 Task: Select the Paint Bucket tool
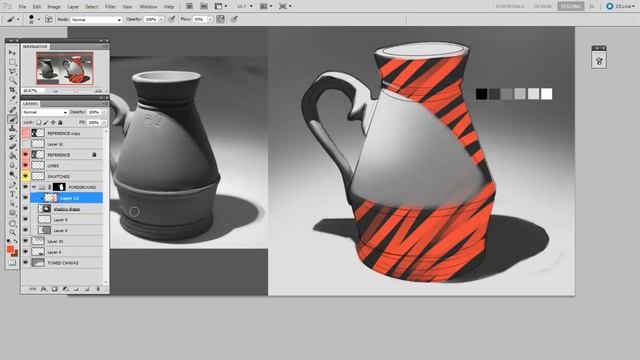pyautogui.click(x=12, y=156)
